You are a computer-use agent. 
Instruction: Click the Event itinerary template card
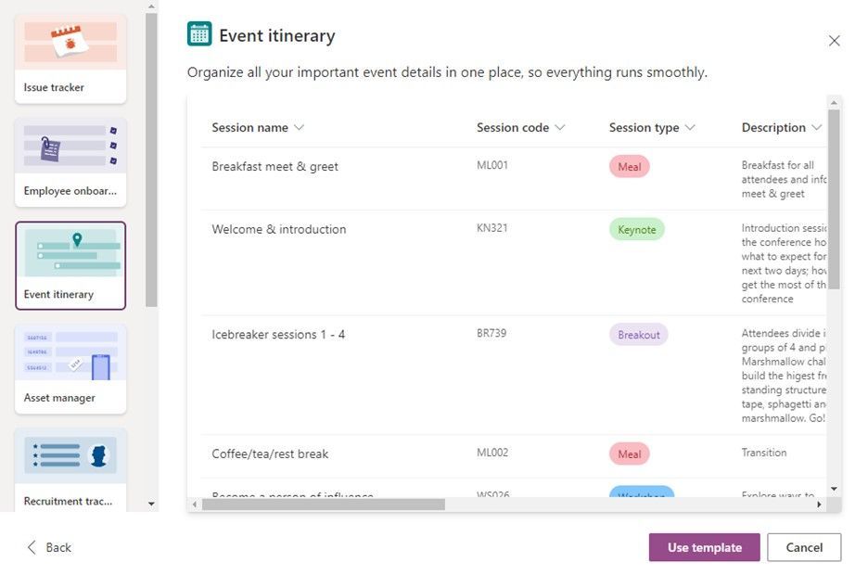[x=70, y=265]
